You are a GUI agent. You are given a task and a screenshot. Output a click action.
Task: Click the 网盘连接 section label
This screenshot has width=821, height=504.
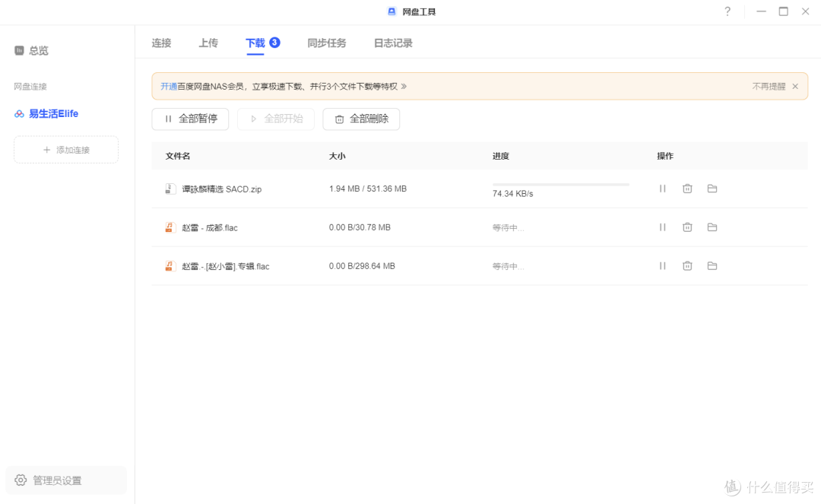[x=30, y=87]
